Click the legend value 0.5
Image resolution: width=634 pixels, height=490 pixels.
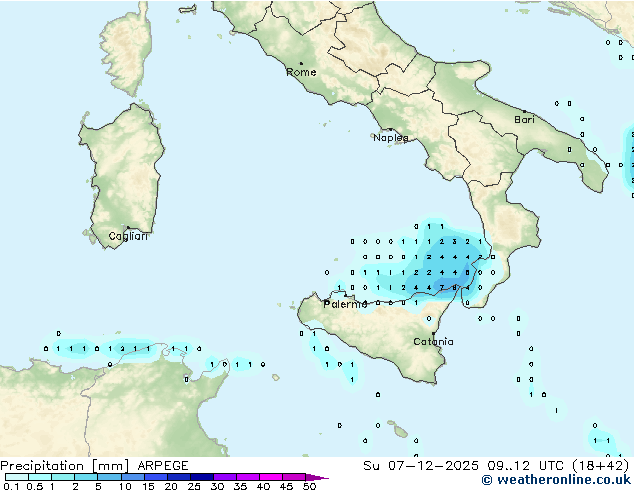click(35, 486)
